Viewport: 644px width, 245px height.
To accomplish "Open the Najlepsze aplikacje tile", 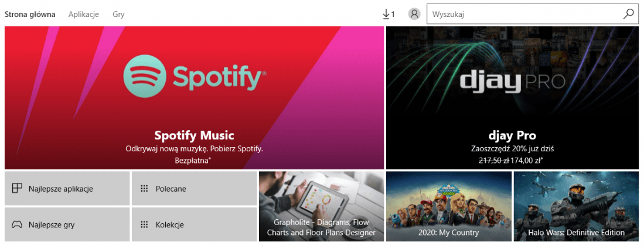I will [67, 188].
